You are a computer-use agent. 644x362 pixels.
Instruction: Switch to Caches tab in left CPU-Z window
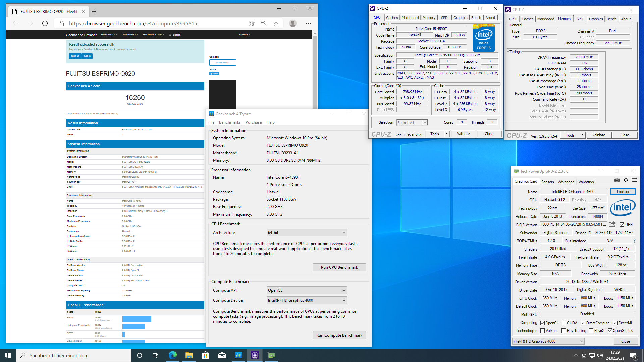392,18
